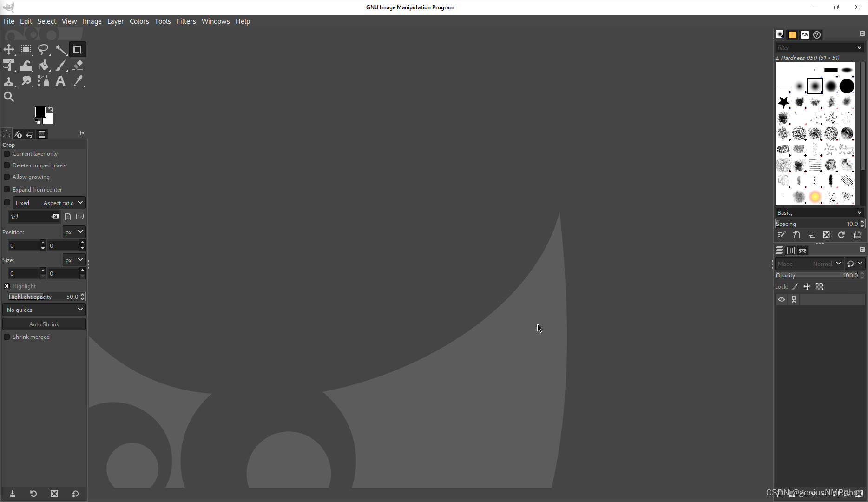Open the layer Mode dropdown
The image size is (868, 502).
(827, 264)
